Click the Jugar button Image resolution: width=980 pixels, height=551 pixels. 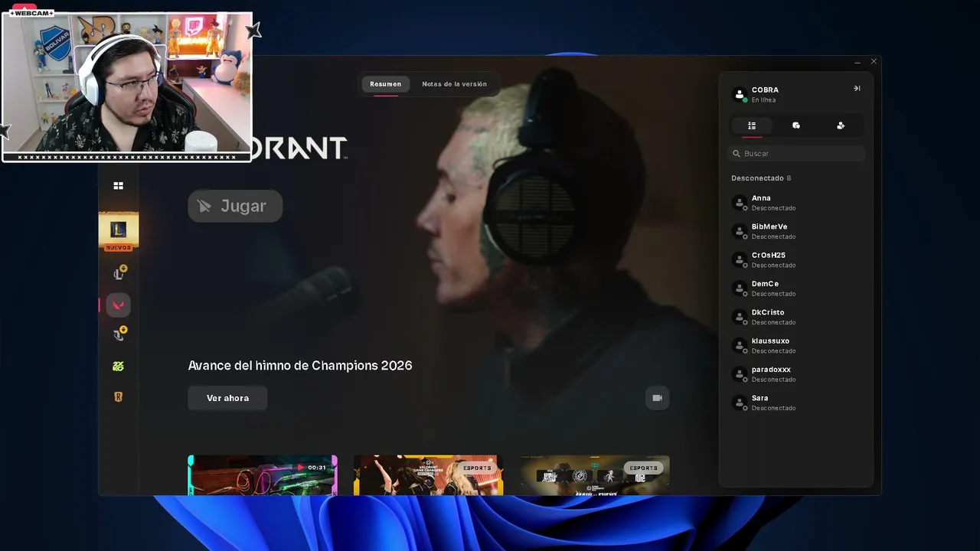pyautogui.click(x=235, y=206)
